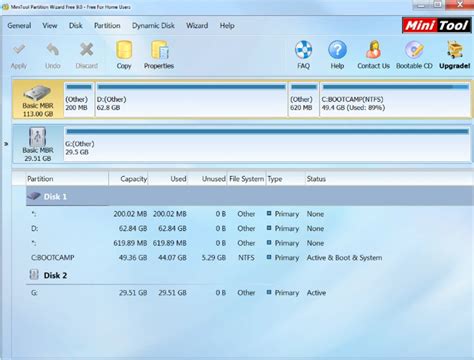Click the 49.36 GB capacity cell
The height and width of the screenshot is (360, 474).
click(133, 258)
